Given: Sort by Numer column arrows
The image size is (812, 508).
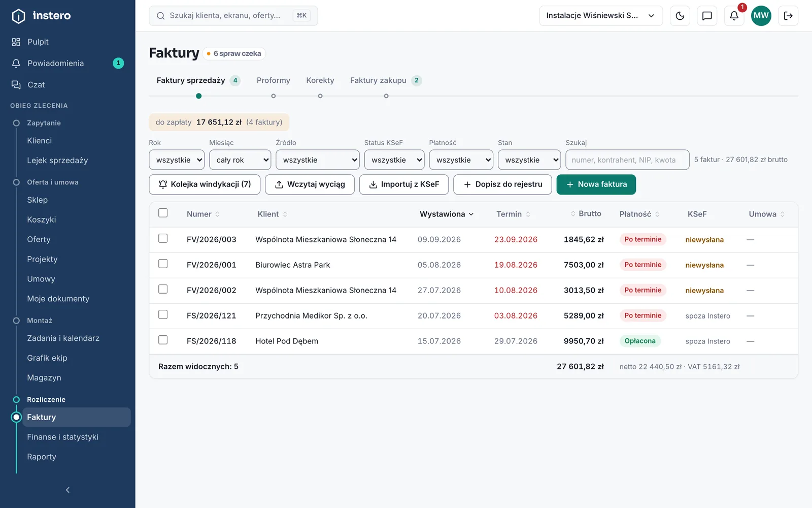Looking at the screenshot, I should [217, 214].
